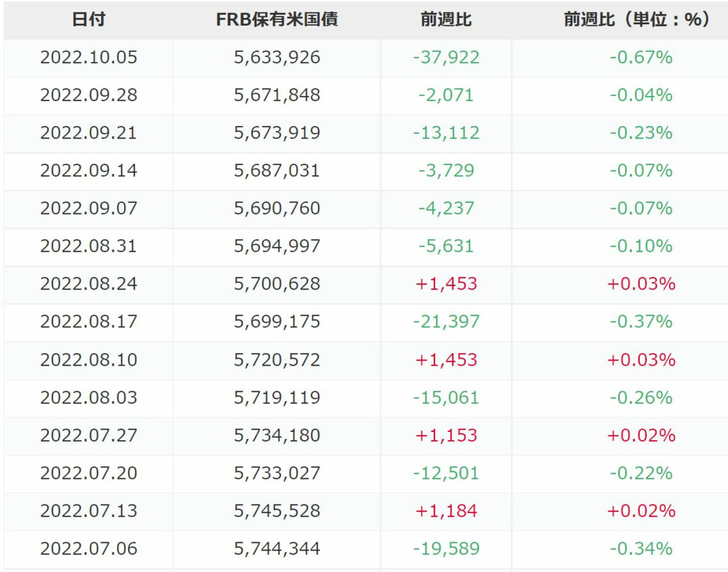Select the date cell 2022.07.06

click(x=89, y=549)
